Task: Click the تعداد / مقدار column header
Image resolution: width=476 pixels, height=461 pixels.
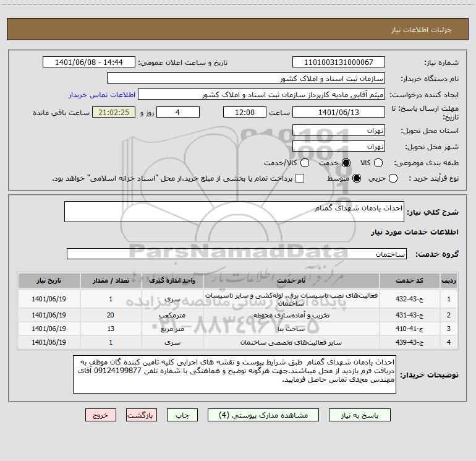Action: [111, 280]
